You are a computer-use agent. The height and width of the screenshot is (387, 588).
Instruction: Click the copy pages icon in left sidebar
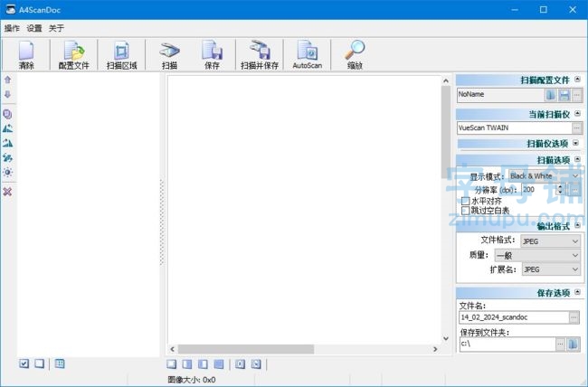(x=7, y=114)
